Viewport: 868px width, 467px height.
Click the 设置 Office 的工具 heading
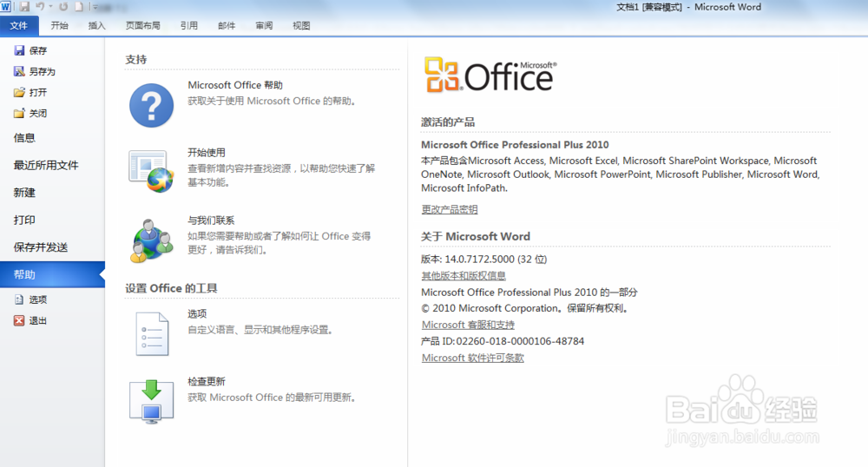coord(171,288)
